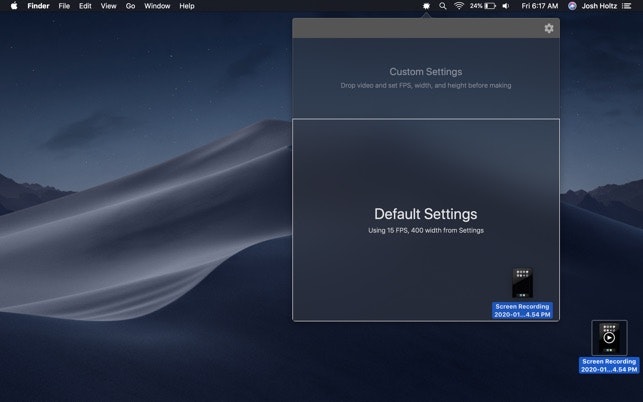Click 'Drop video and set FPS' description text
The image size is (643, 402).
[426, 85]
